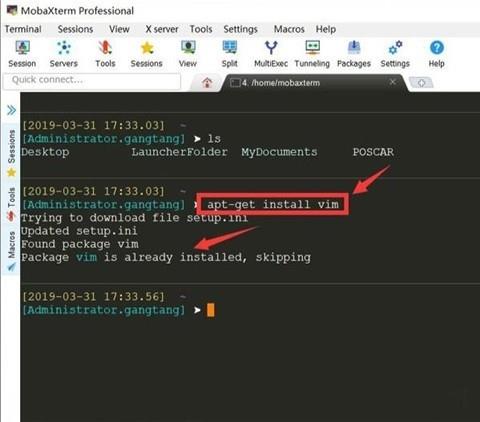Open the Tools toolbar icon
This screenshot has height=422, width=480.
(x=105, y=54)
